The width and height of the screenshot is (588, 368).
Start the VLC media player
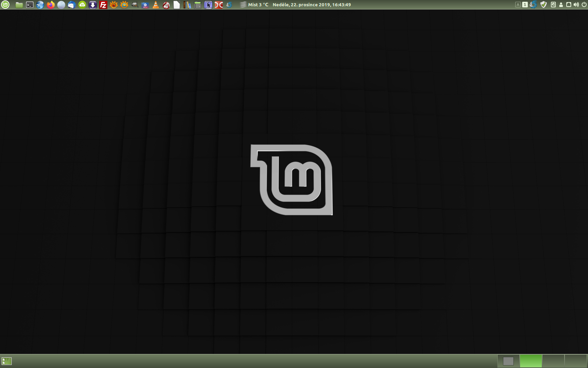(156, 5)
